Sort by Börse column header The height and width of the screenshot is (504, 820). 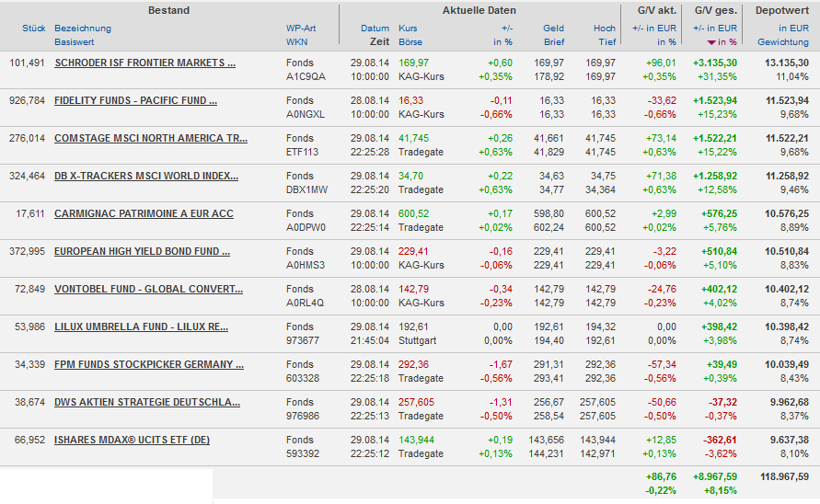click(x=410, y=42)
